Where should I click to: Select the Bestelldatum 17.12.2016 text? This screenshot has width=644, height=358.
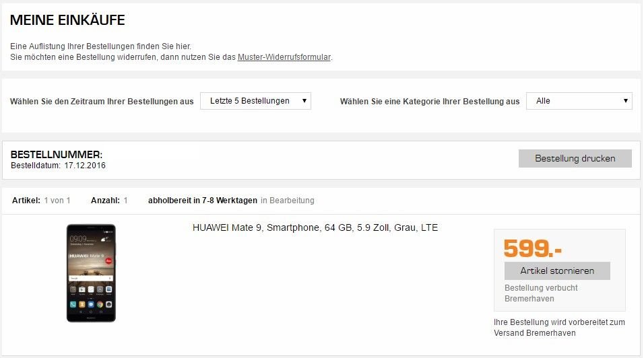58,166
